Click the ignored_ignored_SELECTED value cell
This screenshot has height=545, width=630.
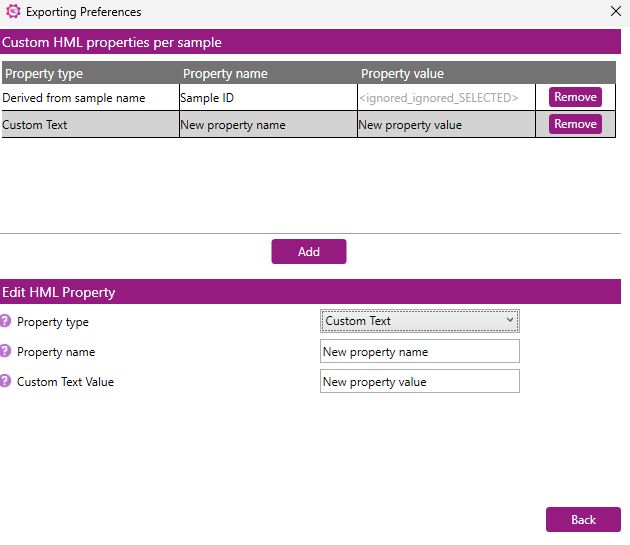click(x=446, y=98)
